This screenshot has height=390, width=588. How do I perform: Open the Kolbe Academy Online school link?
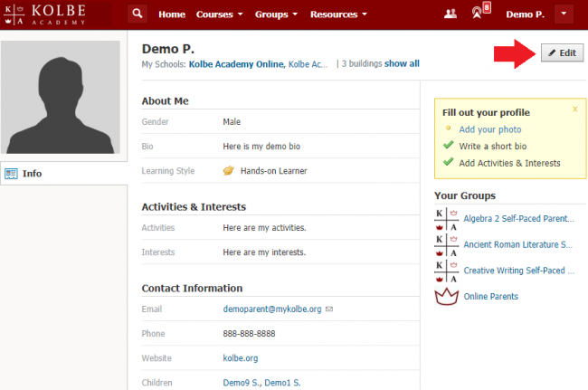235,64
